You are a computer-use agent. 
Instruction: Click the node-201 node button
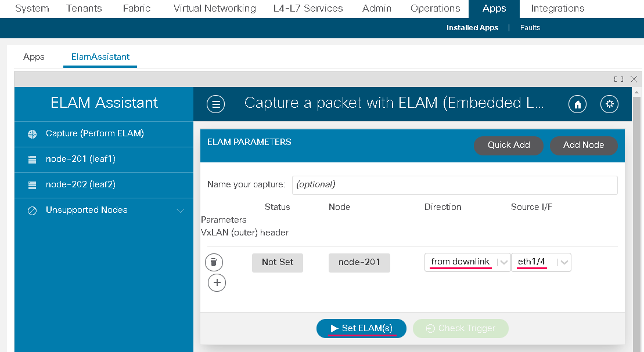point(359,263)
